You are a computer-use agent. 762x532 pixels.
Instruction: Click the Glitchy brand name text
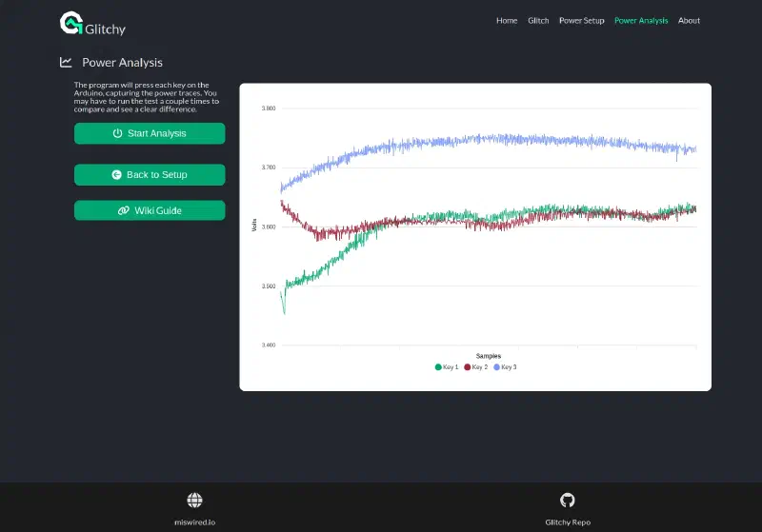(105, 30)
